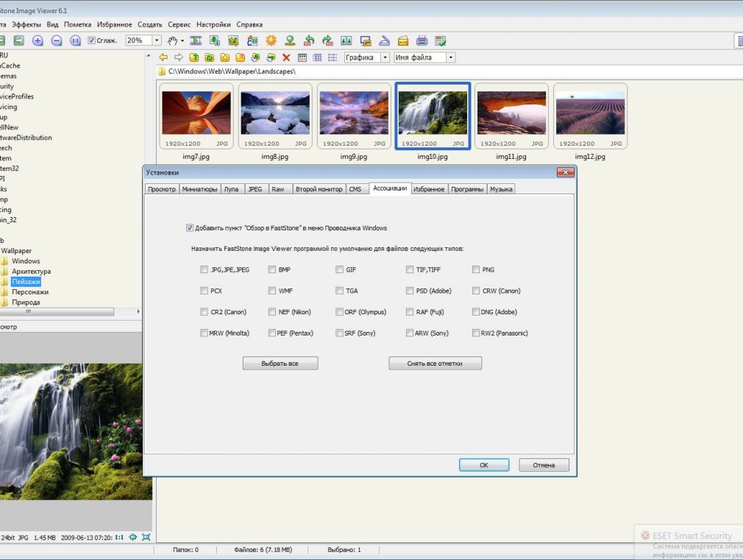The image size is (743, 560).
Task: Toggle the Сглаж. smoothing checkbox
Action: coord(92,40)
